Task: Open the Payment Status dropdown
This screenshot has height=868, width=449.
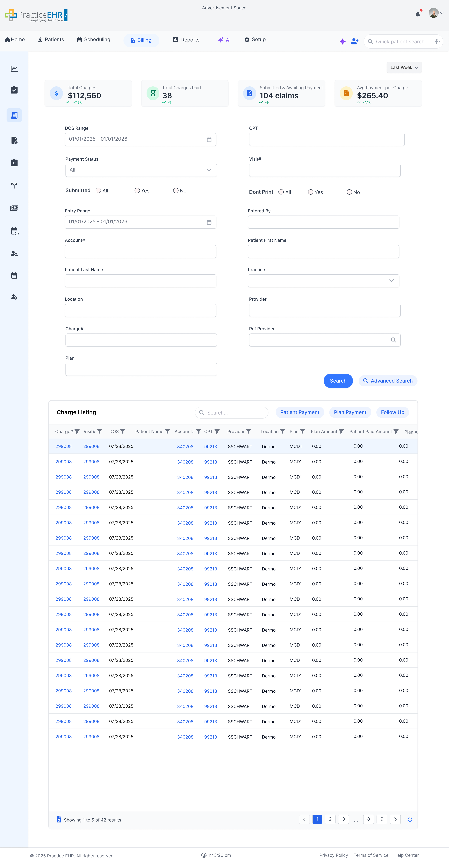Action: coord(141,170)
